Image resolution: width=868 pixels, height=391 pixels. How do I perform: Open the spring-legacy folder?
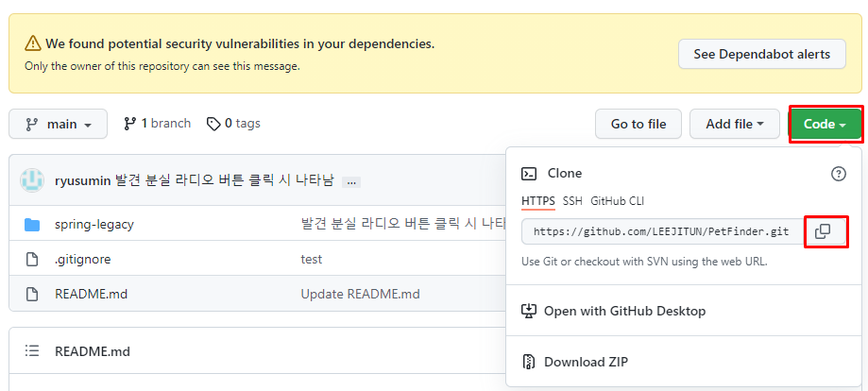coord(94,225)
